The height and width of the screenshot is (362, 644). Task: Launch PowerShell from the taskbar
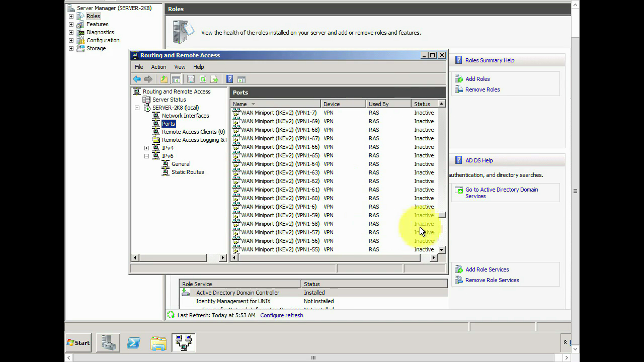(x=133, y=343)
